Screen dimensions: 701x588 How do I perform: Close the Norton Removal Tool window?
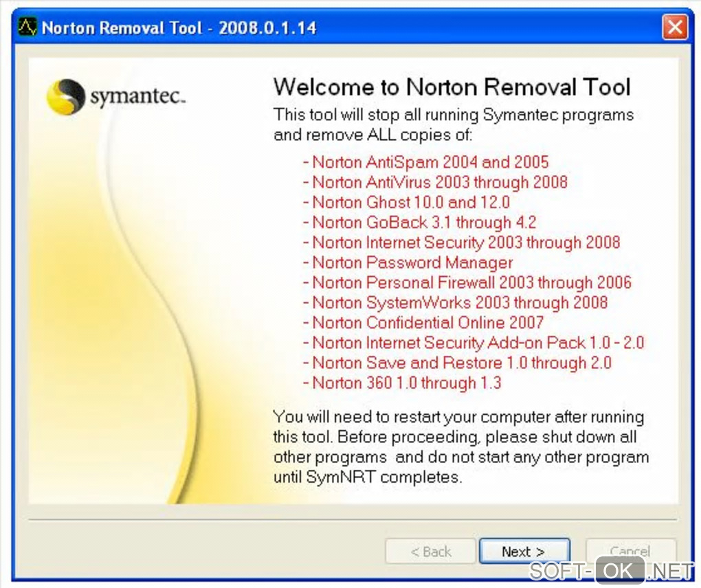point(674,27)
